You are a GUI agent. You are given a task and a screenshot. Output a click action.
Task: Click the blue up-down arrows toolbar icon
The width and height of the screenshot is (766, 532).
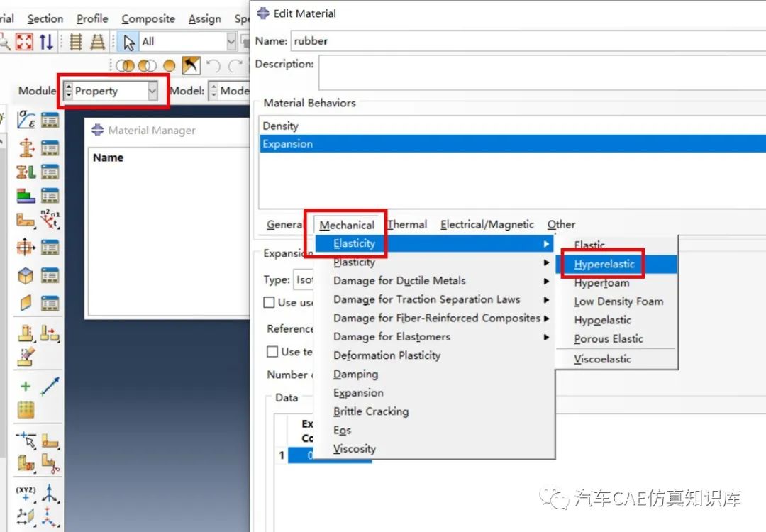(46, 42)
